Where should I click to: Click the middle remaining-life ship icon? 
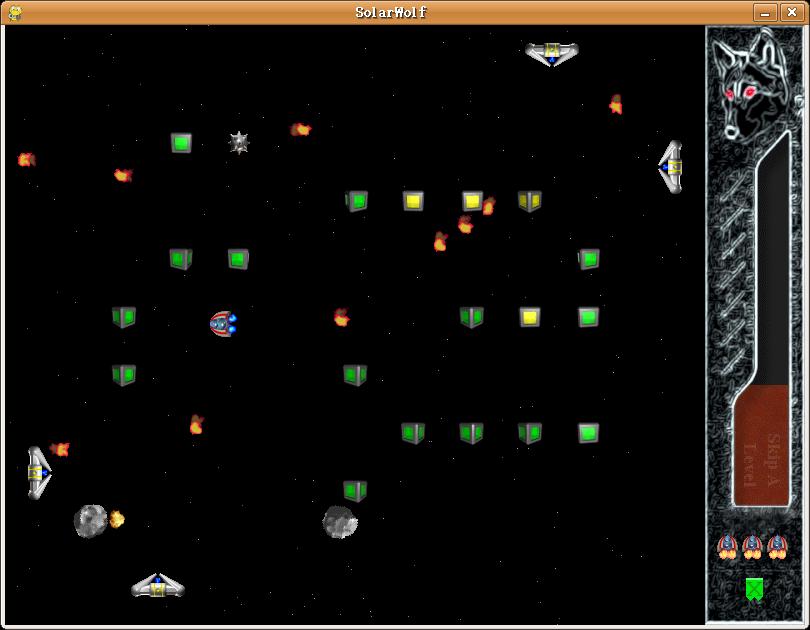[x=752, y=547]
